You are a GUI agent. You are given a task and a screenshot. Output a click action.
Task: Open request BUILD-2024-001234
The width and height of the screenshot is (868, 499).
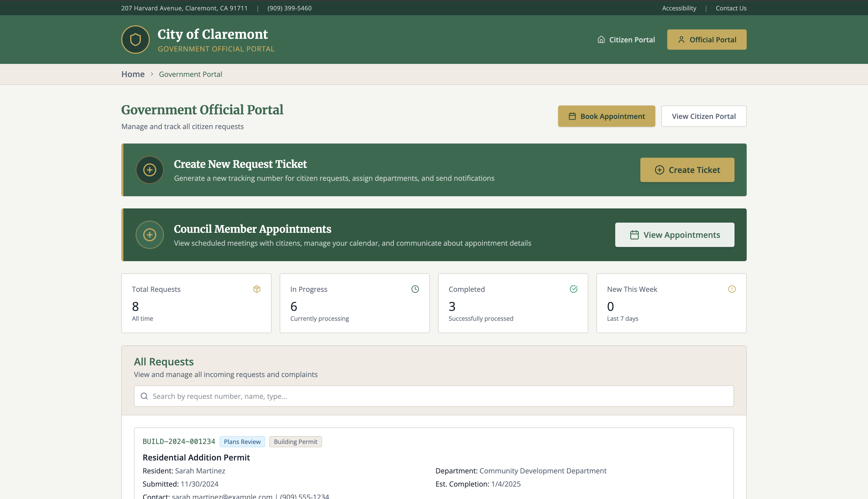pos(179,441)
